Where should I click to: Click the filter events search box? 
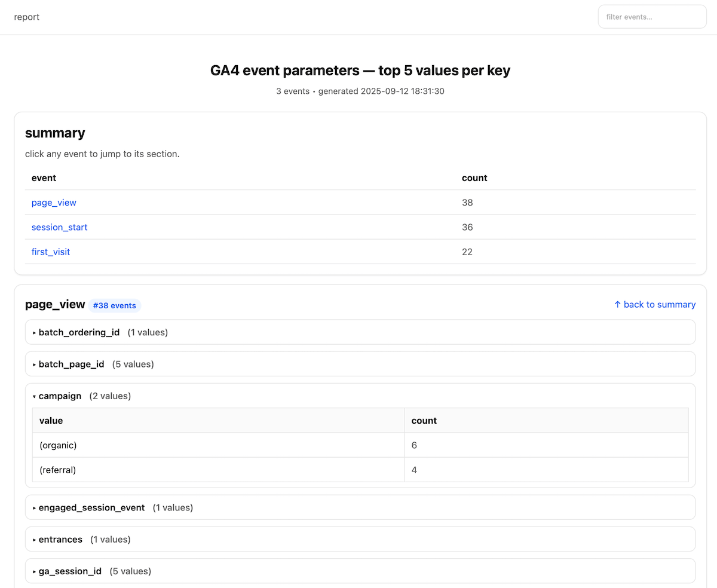click(x=652, y=16)
